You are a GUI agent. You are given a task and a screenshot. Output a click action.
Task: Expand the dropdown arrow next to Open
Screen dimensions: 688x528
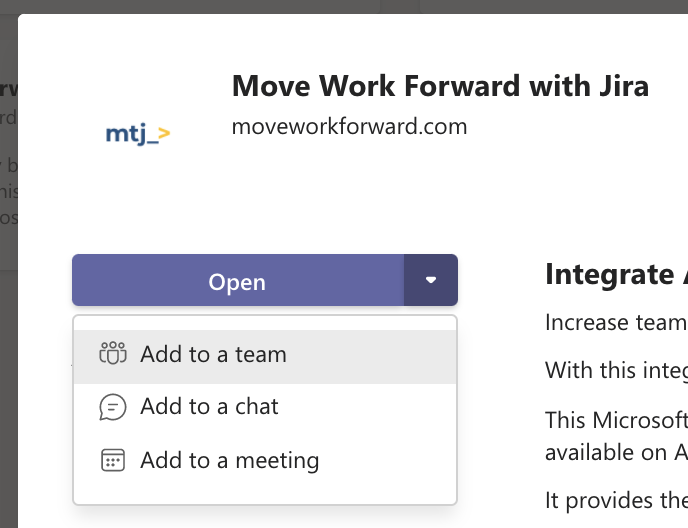(431, 280)
